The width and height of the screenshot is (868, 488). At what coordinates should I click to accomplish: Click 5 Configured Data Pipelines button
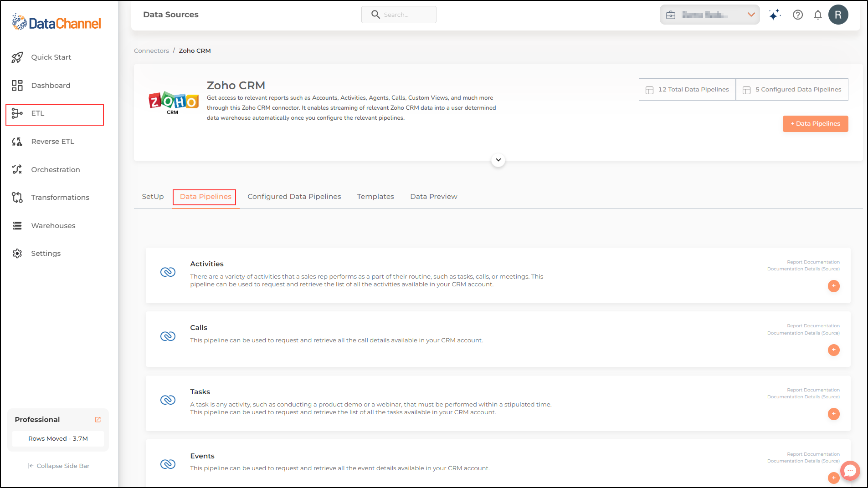pos(792,90)
